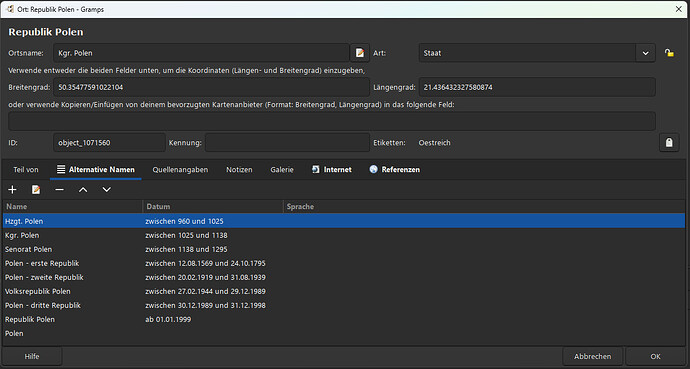Add a new alternative name
The image size is (690, 369).
coord(12,190)
